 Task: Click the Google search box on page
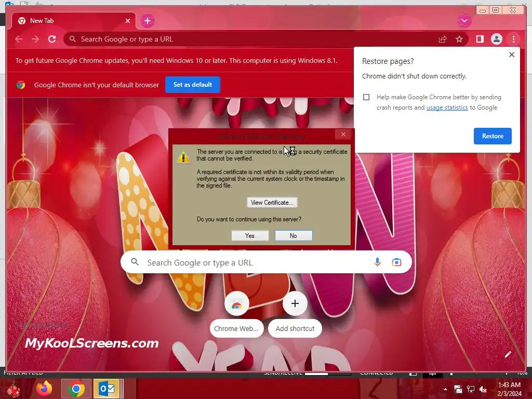click(x=266, y=262)
